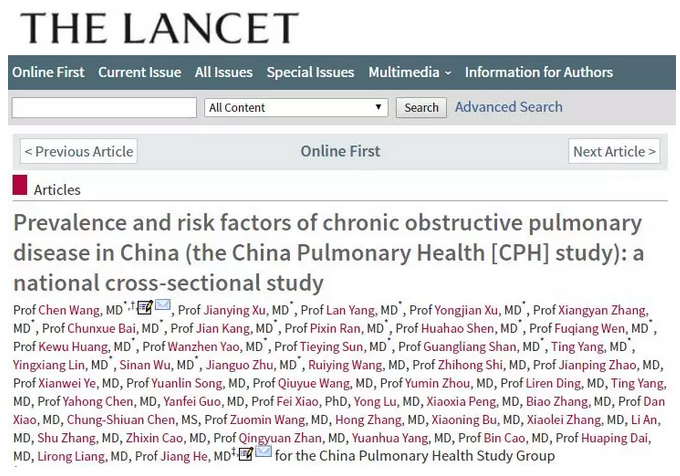This screenshot has height=476, width=680.
Task: Click the email envelope icon after Chen Wang
Action: 162,307
